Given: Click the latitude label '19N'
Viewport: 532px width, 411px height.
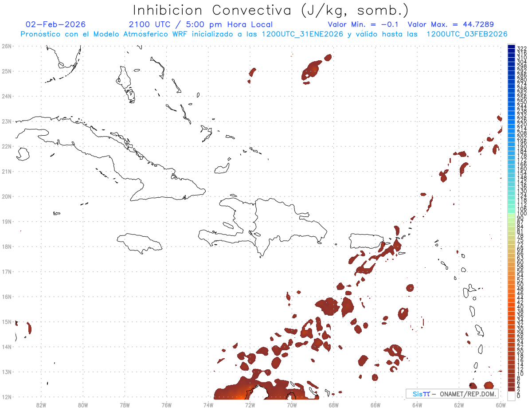Looking at the screenshot, I should click(x=6, y=221).
